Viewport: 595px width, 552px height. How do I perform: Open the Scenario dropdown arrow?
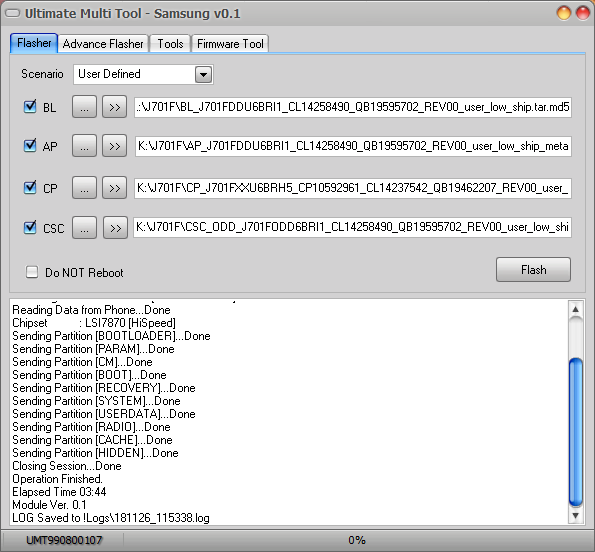point(203,74)
